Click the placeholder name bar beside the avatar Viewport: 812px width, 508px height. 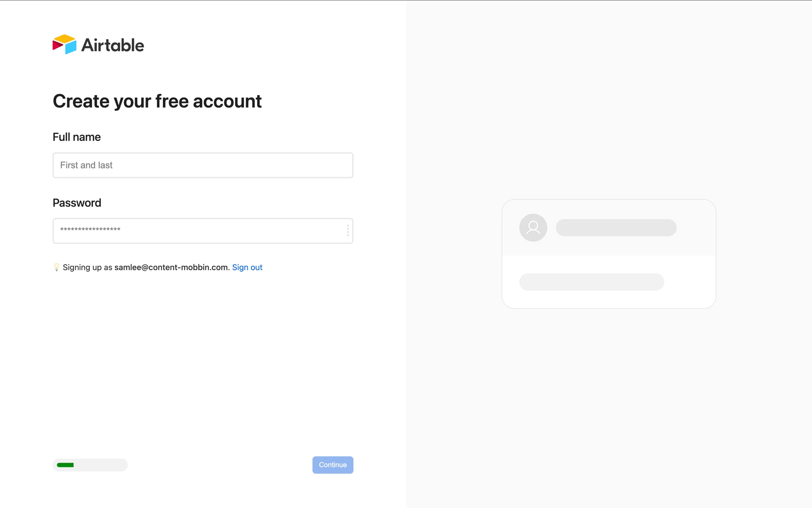[616, 228]
